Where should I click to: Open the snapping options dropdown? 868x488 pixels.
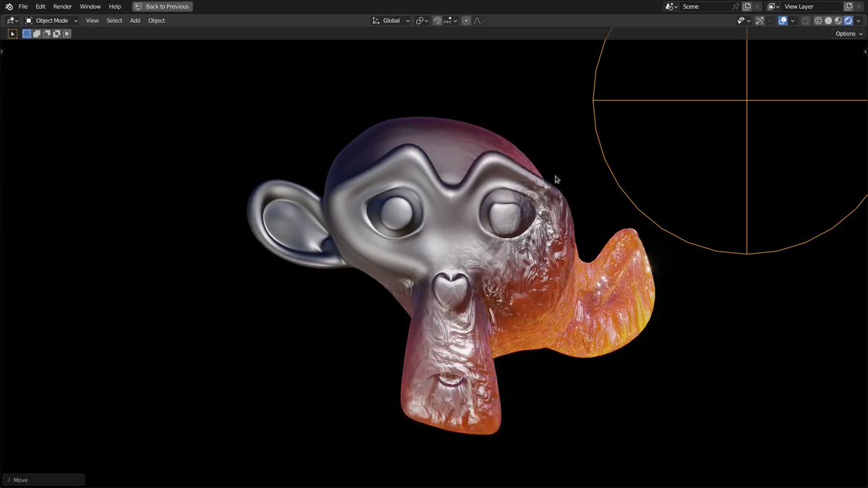(x=451, y=20)
